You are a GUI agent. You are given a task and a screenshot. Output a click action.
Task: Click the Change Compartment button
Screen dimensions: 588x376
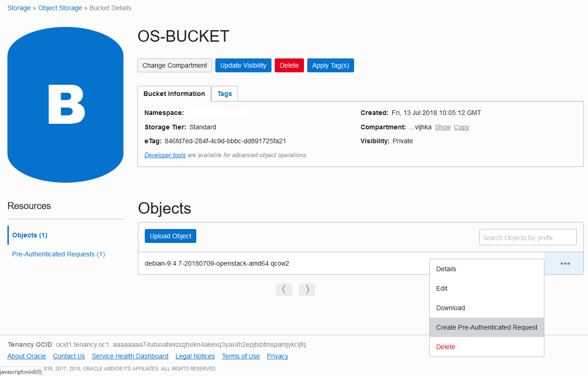coord(174,65)
